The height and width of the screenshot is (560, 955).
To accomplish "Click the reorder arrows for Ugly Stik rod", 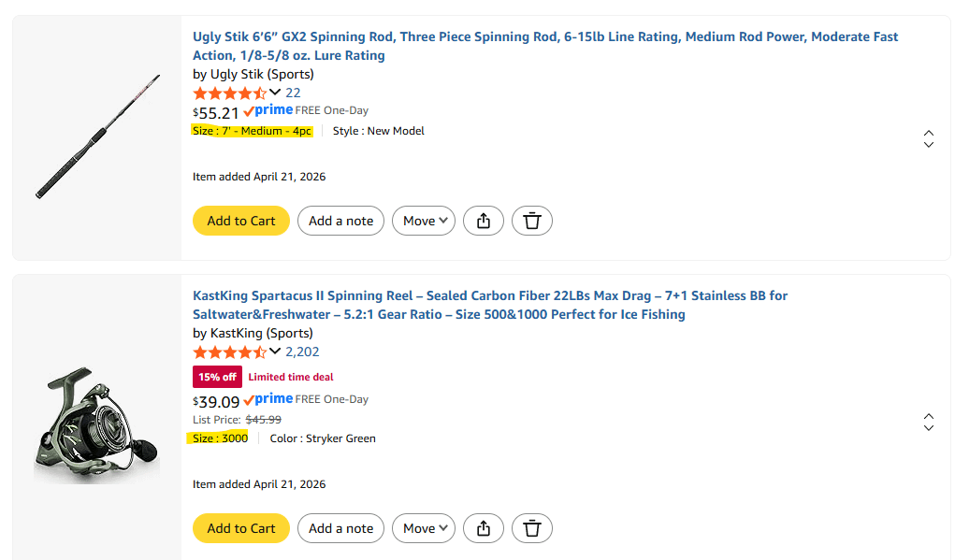I will (928, 138).
